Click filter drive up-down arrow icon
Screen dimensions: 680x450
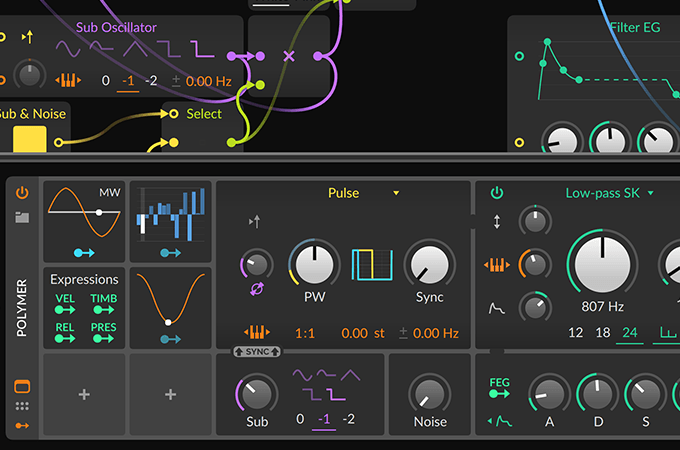click(497, 222)
